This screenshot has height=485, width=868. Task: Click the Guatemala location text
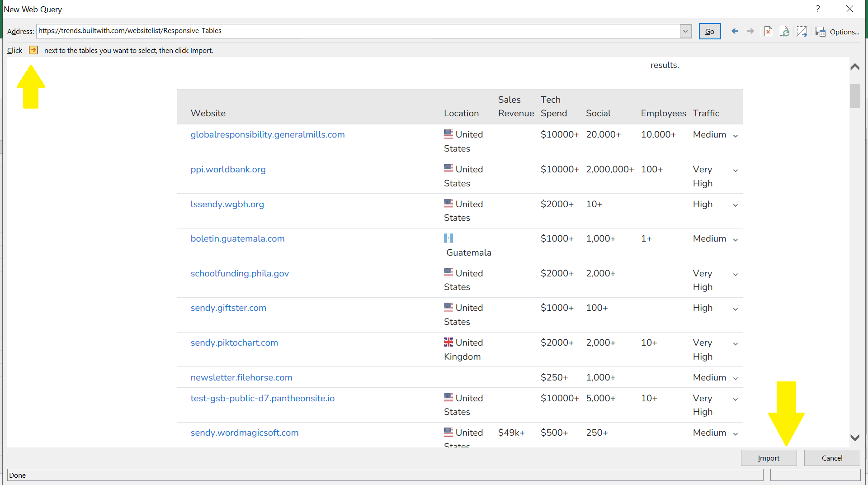[469, 252]
